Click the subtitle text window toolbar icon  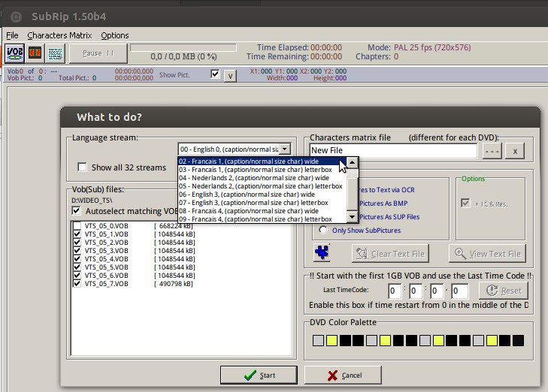click(55, 53)
